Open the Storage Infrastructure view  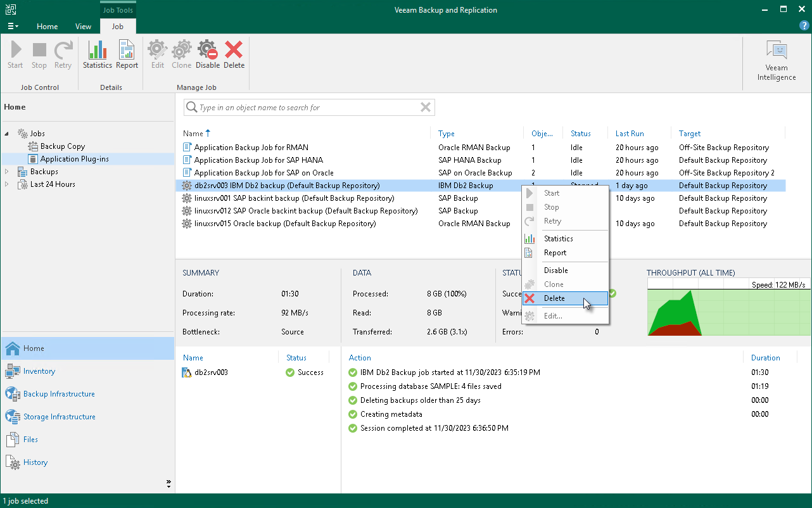tap(87, 417)
